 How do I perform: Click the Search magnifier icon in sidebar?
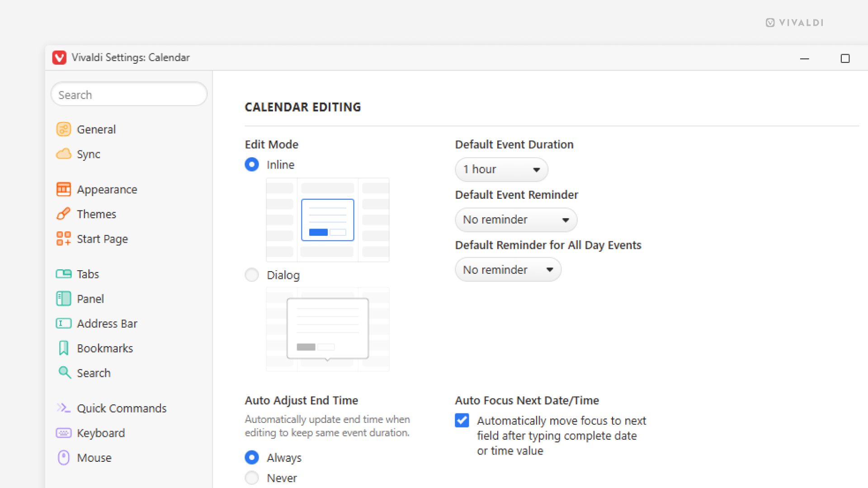(x=64, y=373)
